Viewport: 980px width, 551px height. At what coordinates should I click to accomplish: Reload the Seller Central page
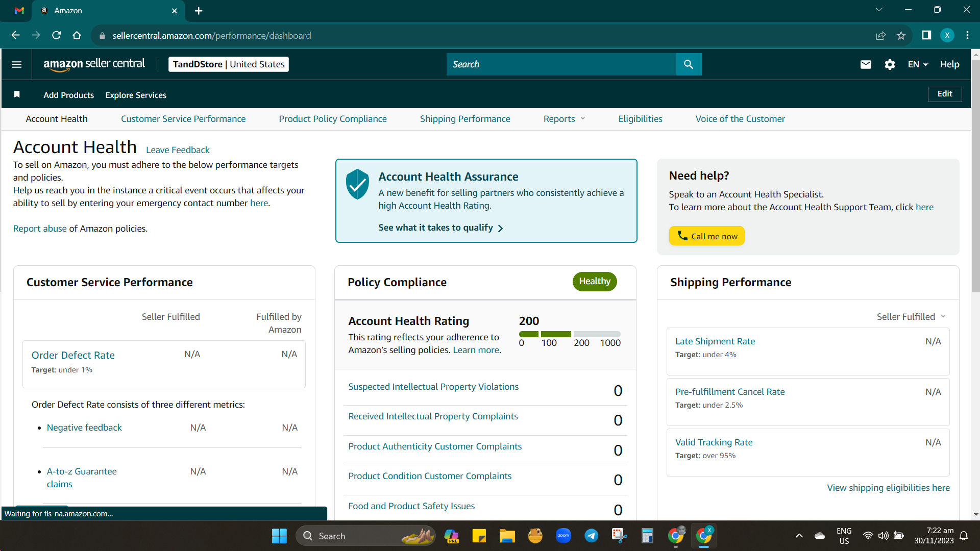[x=56, y=35]
